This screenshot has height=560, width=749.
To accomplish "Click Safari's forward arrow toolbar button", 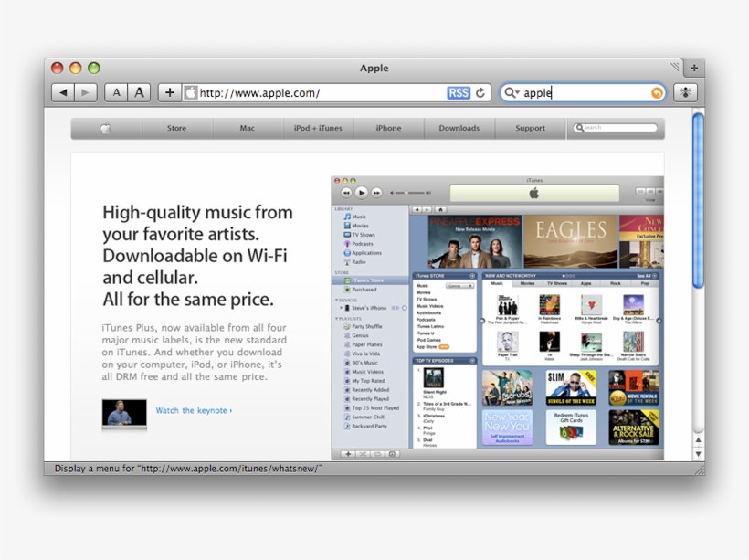I will click(86, 92).
